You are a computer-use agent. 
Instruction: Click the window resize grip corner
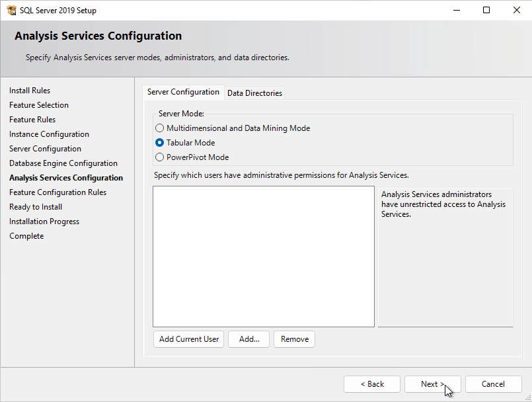pos(528,398)
